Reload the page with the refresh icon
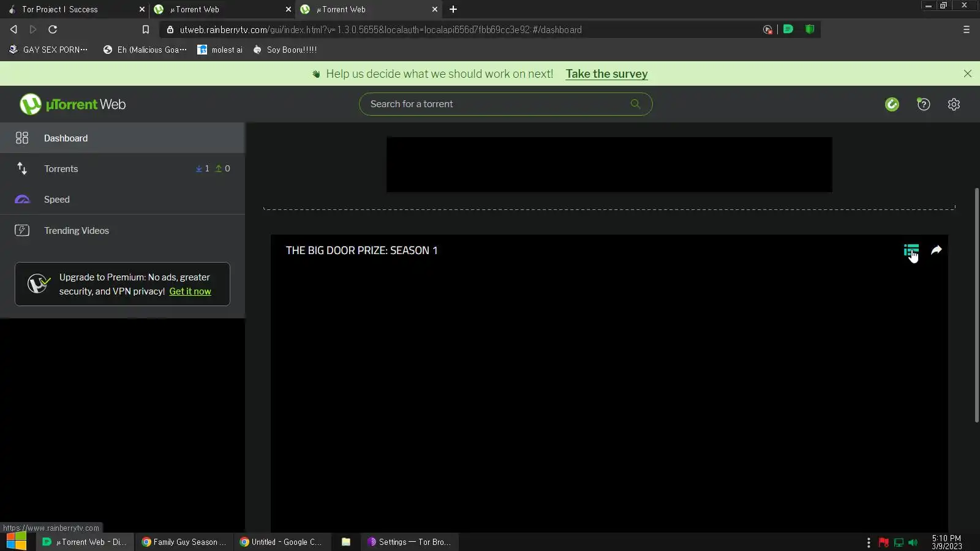The width and height of the screenshot is (980, 551). tap(53, 29)
